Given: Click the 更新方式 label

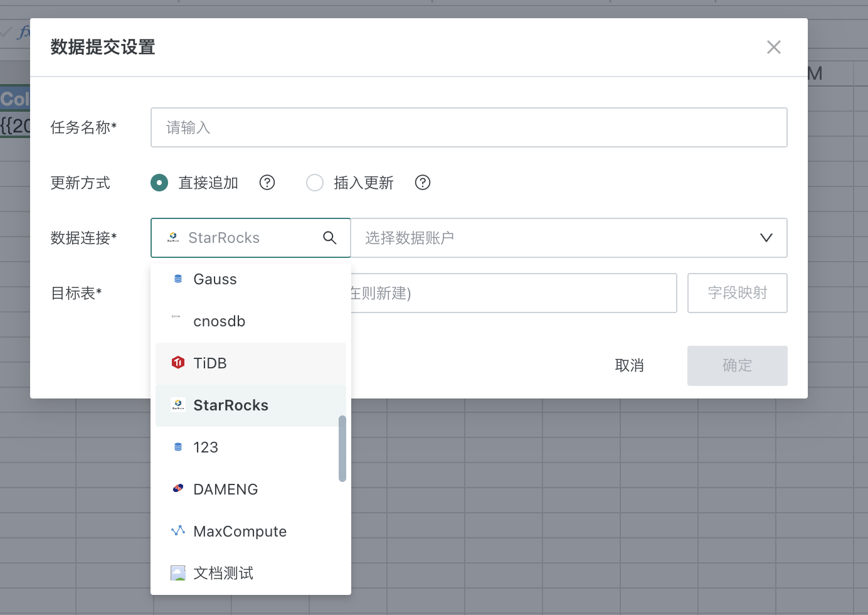Looking at the screenshot, I should coord(80,183).
